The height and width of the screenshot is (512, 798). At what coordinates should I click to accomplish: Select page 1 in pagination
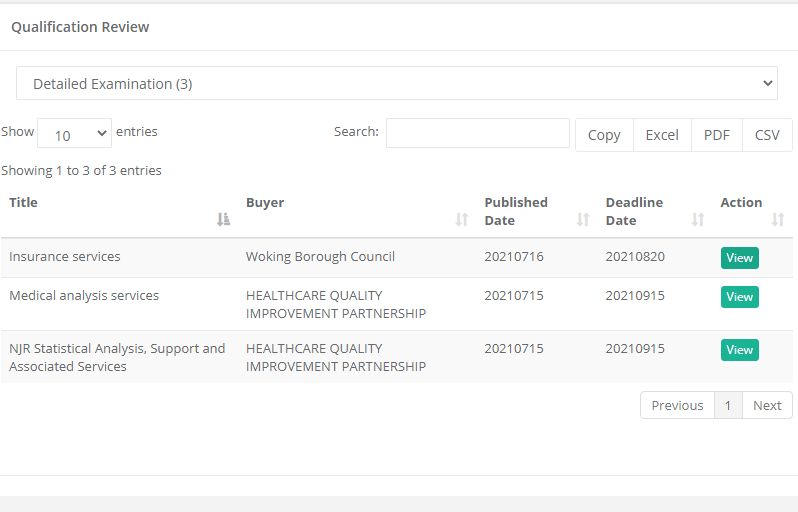pos(728,405)
